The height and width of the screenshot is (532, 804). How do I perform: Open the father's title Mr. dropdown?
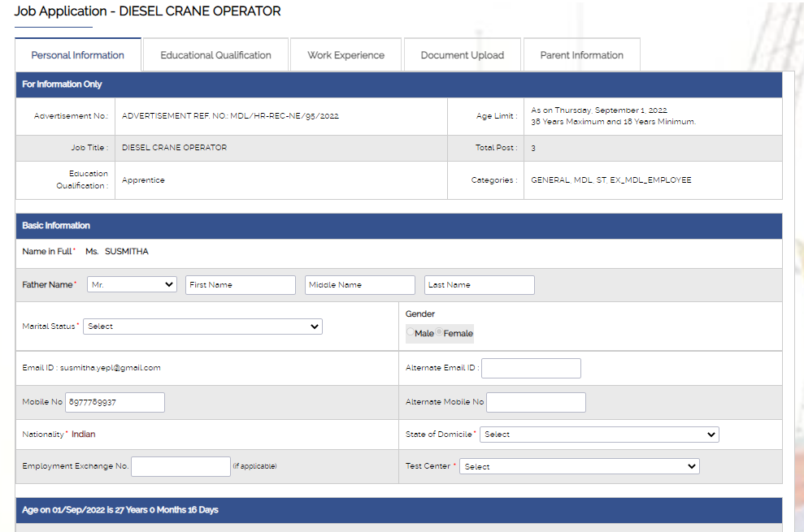click(133, 284)
